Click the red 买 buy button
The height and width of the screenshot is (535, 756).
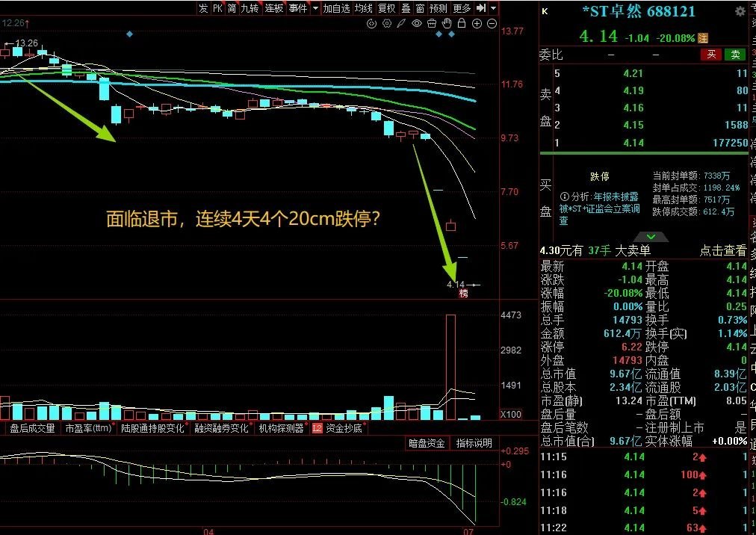[x=711, y=55]
